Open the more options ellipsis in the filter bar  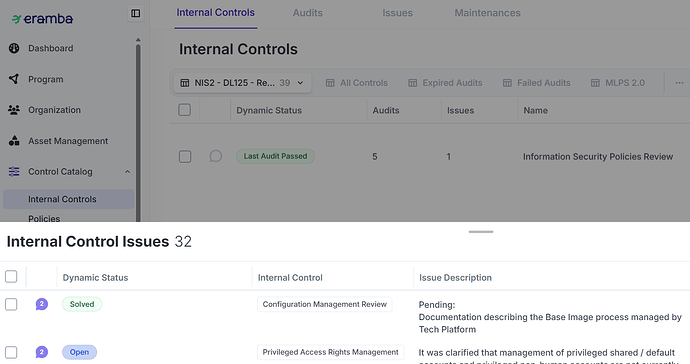[x=679, y=83]
